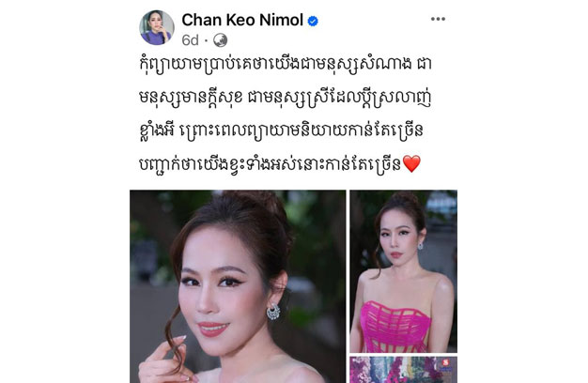588x383 pixels.
Task: Click the blue verified badge icon
Action: pyautogui.click(x=313, y=22)
